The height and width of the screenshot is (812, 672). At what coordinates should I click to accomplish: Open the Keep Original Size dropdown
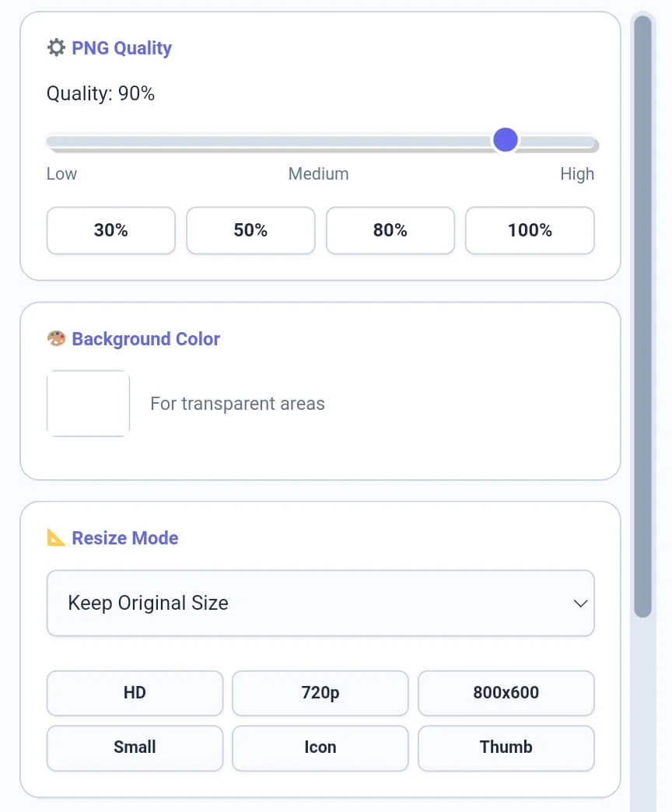click(x=311, y=604)
